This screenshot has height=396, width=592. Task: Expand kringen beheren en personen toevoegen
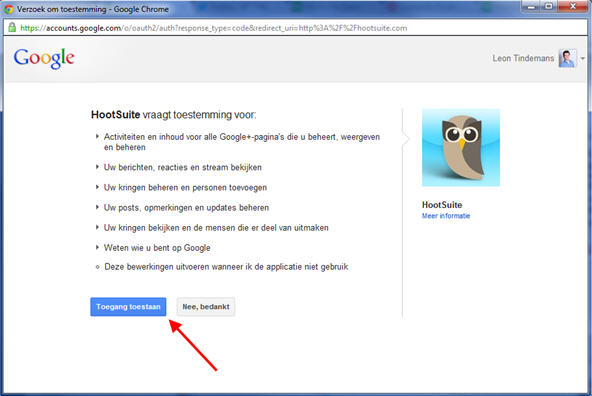[97, 187]
